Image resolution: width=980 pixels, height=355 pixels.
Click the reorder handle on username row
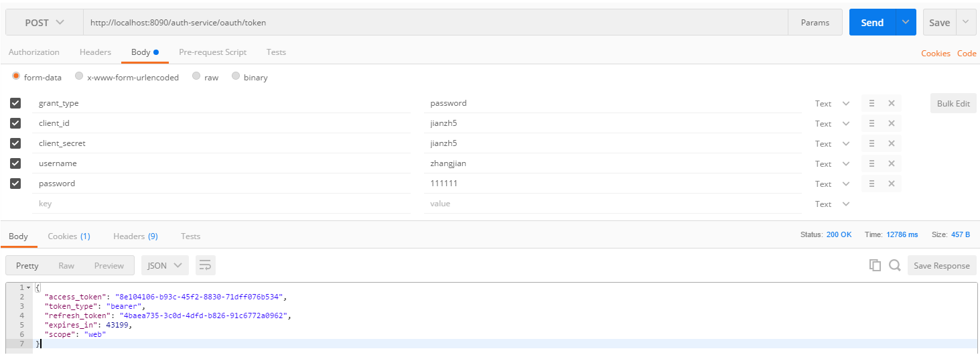pos(871,163)
